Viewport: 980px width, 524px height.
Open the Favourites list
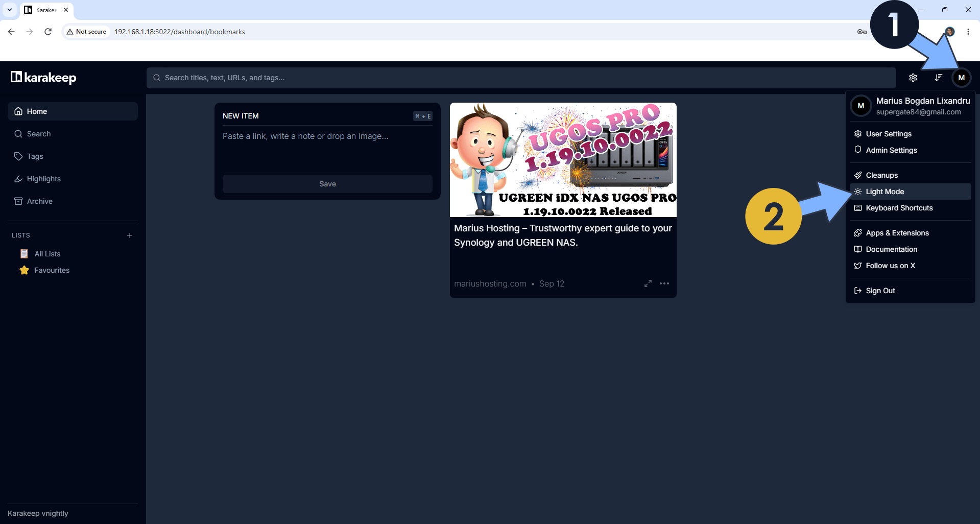point(52,270)
